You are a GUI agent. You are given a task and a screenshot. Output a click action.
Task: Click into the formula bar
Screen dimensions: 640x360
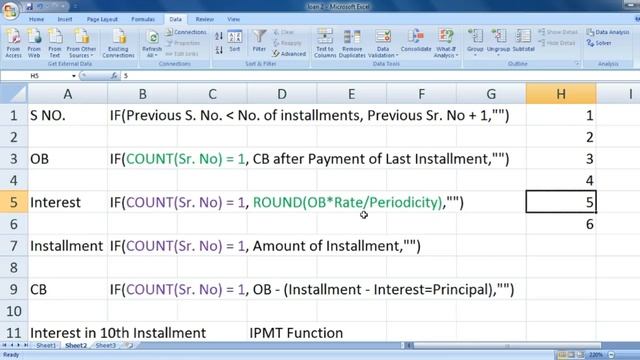click(380, 76)
